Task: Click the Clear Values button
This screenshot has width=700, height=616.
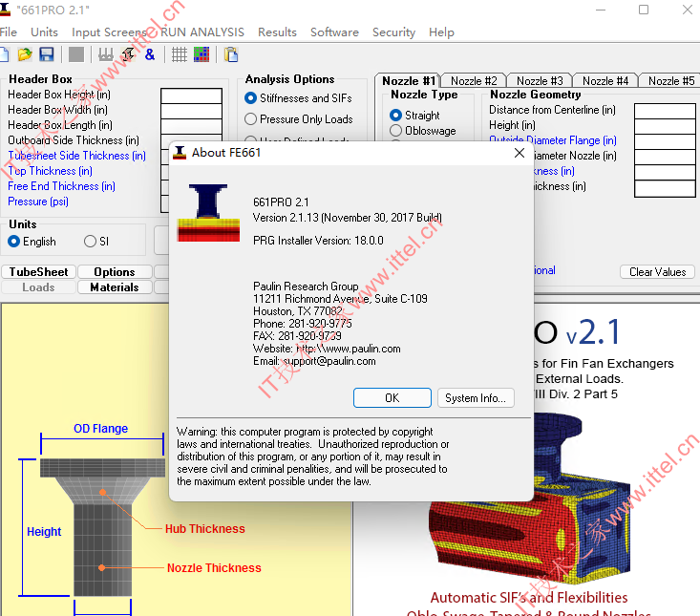Action: click(x=657, y=272)
